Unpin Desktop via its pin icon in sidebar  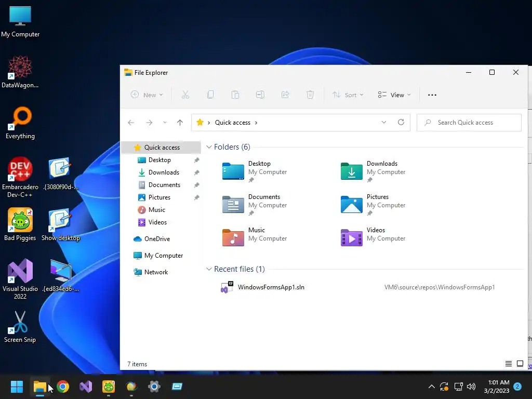196,160
